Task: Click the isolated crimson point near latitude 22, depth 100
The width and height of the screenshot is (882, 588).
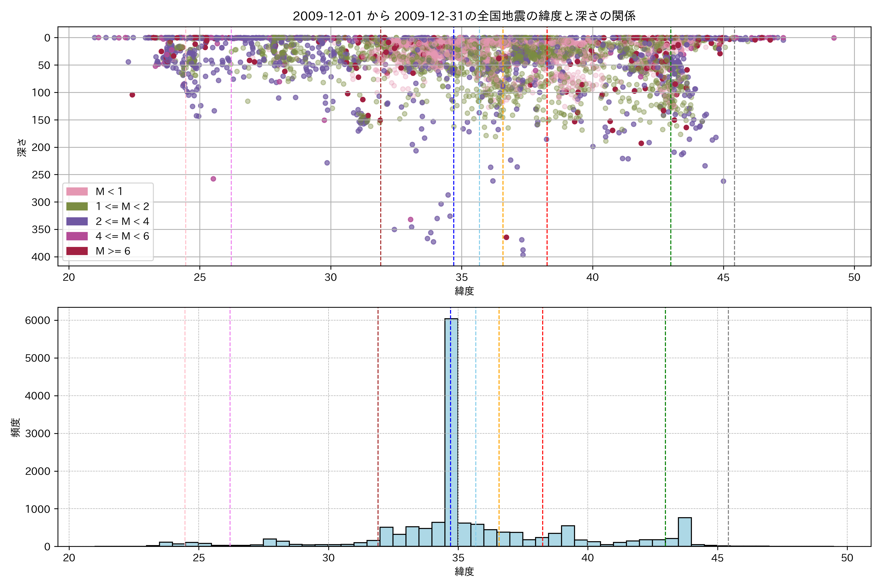Action: click(x=132, y=95)
